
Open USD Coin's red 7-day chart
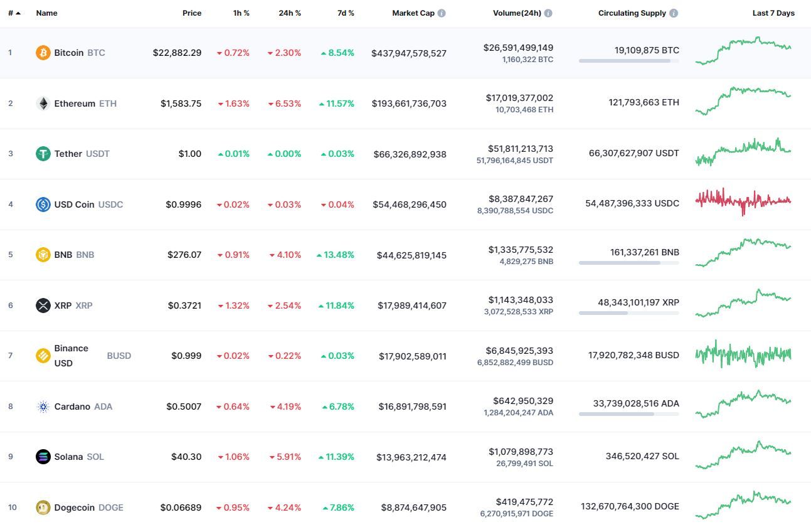click(x=743, y=201)
